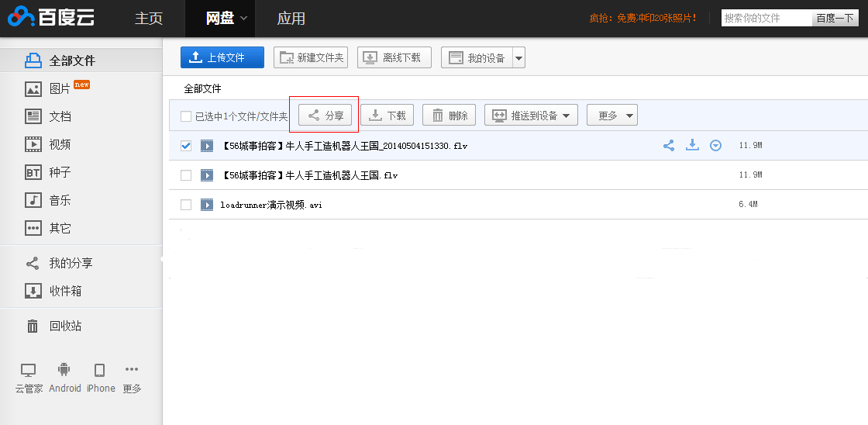
Task: Click the 分享 share button
Action: 325,116
